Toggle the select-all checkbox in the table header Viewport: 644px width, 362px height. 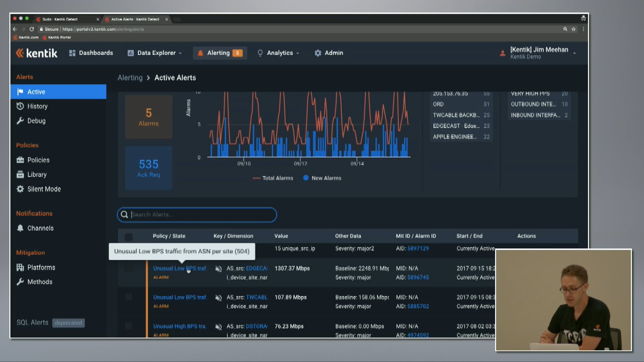[129, 237]
